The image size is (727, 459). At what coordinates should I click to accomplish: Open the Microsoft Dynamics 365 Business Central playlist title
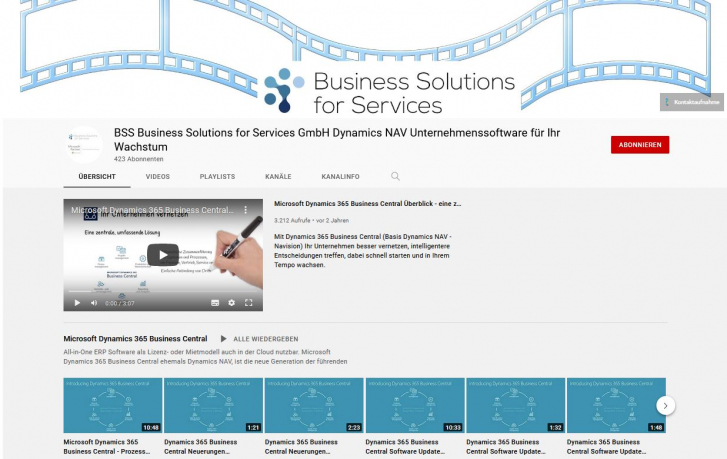pos(135,339)
